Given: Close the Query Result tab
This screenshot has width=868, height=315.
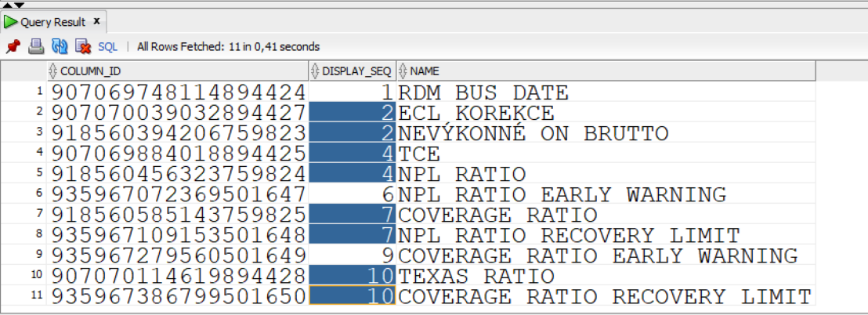Looking at the screenshot, I should point(96,22).
